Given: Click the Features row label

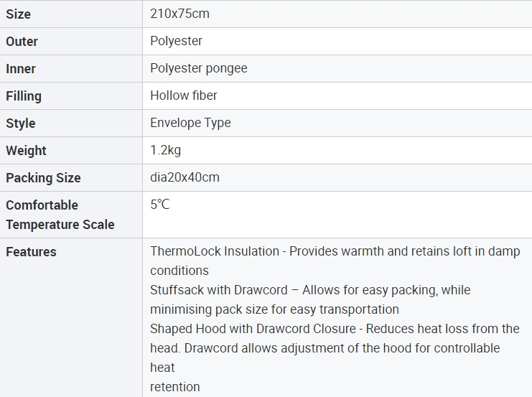Looking at the screenshot, I should click(31, 252).
